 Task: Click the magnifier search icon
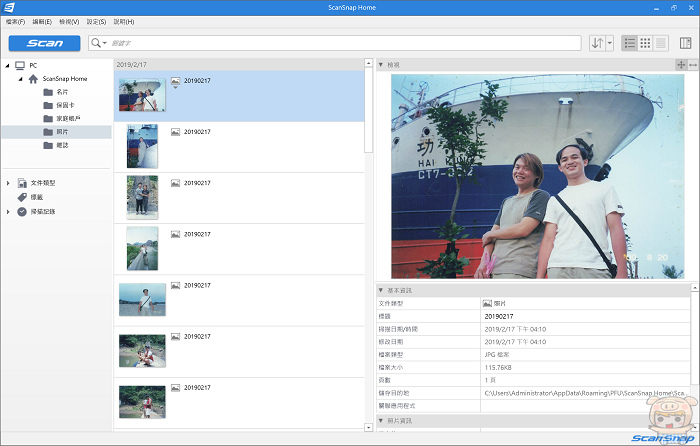pos(96,43)
